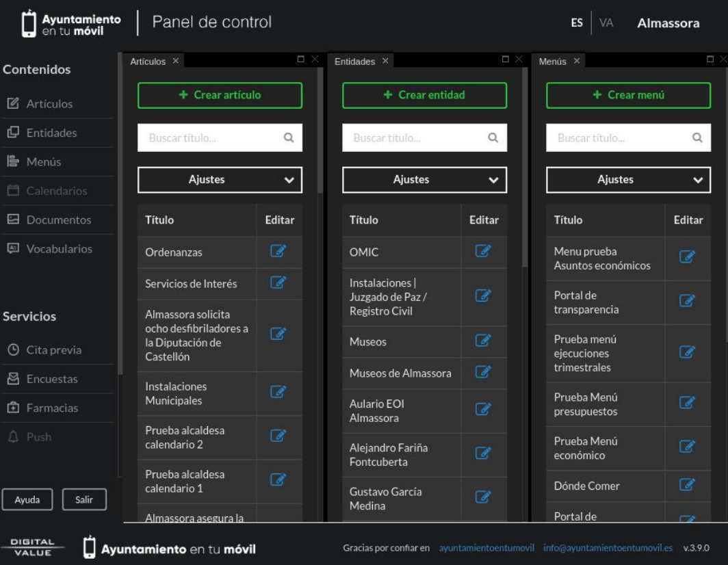Edit the OMIC entity
Viewport: 728px width, 565px height.
(482, 251)
